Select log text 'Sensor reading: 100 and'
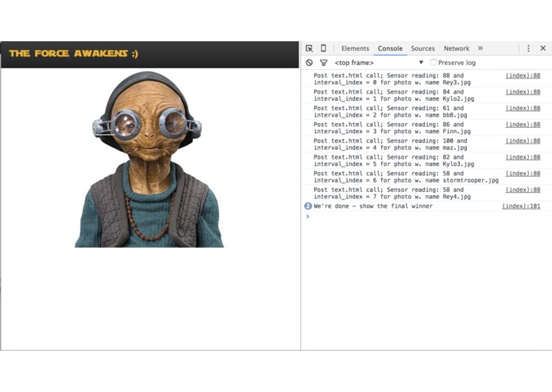Image resolution: width=552 pixels, height=392 pixels. pos(427,140)
